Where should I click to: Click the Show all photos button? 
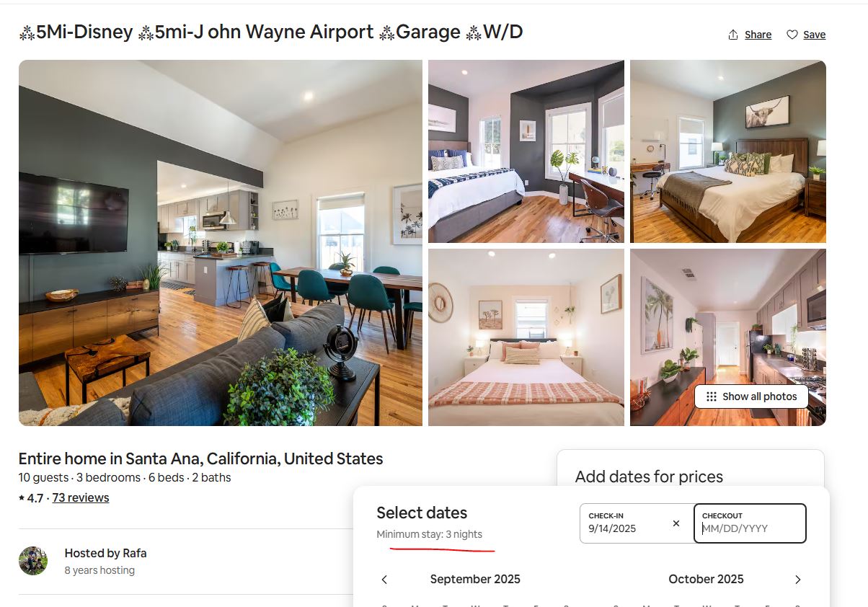pos(751,396)
